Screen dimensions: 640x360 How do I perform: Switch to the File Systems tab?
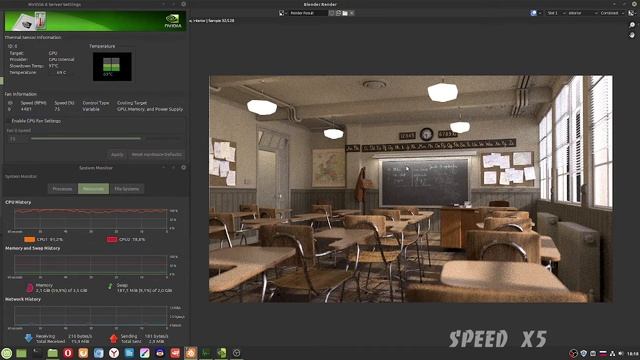[127, 189]
